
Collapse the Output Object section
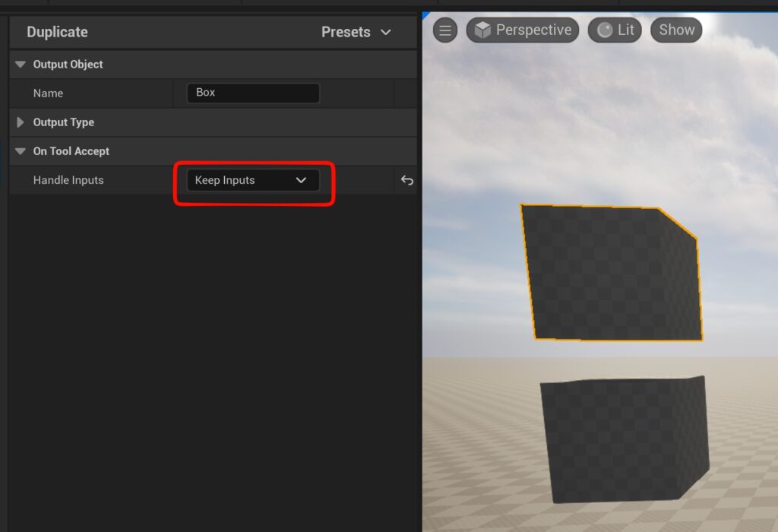[21, 65]
